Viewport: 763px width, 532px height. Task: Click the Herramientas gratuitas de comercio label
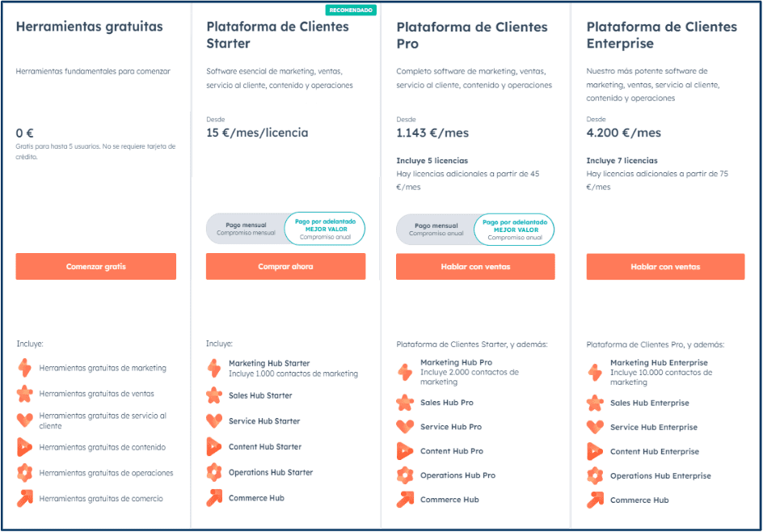[101, 499]
